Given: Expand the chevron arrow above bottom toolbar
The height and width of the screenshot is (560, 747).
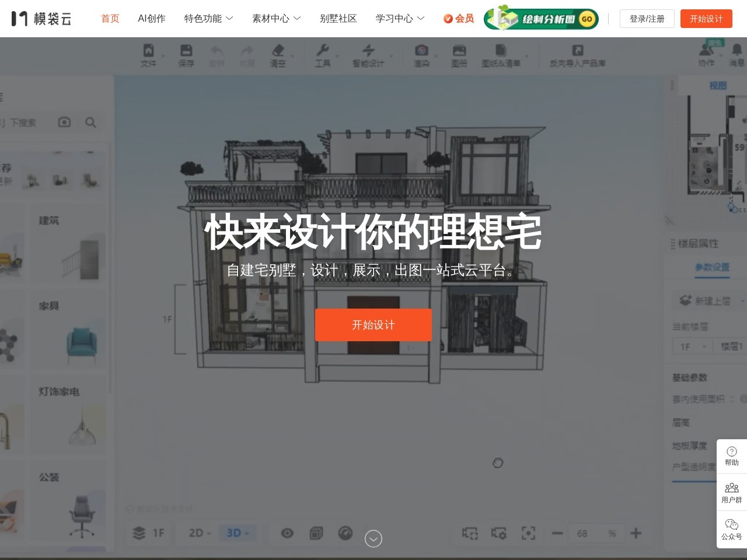Looking at the screenshot, I should pos(373,538).
